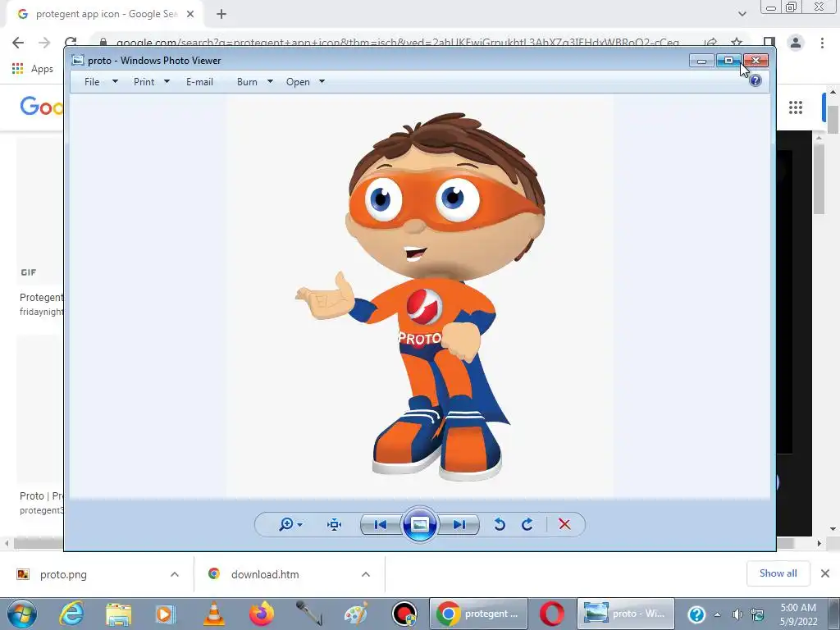Launch VLC media player from taskbar
The image size is (840, 630).
214,614
